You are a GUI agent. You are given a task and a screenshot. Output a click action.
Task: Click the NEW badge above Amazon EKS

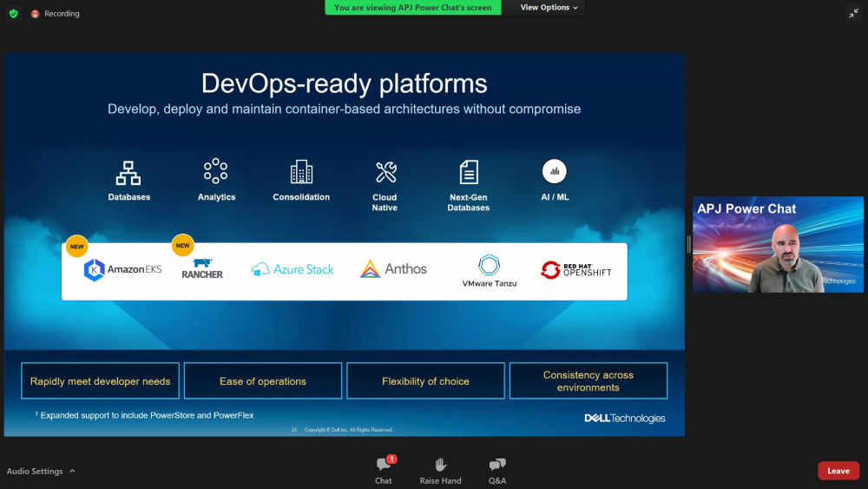point(77,247)
